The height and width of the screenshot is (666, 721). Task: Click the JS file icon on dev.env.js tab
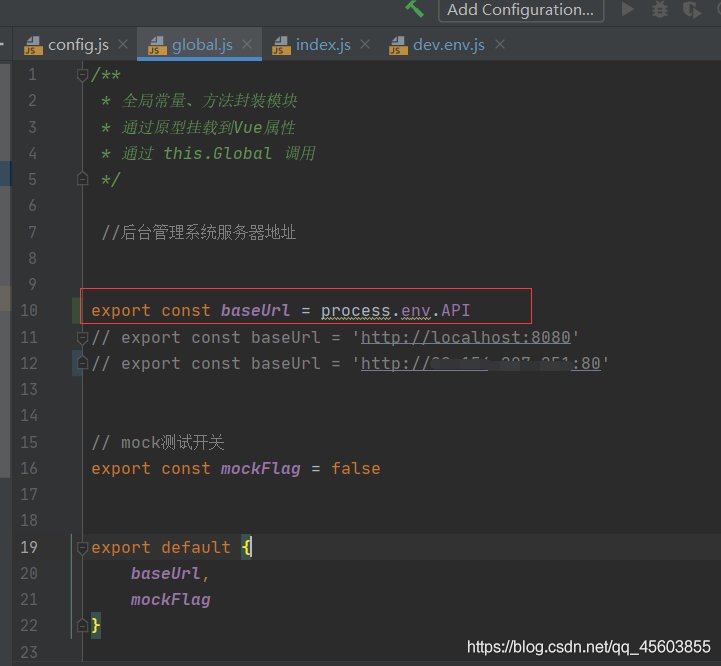398,45
